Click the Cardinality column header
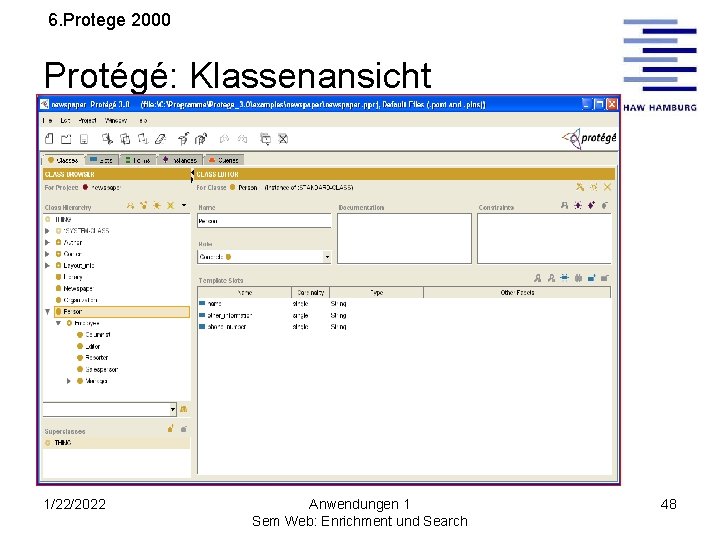This screenshot has height=540, width=720. tap(310, 292)
